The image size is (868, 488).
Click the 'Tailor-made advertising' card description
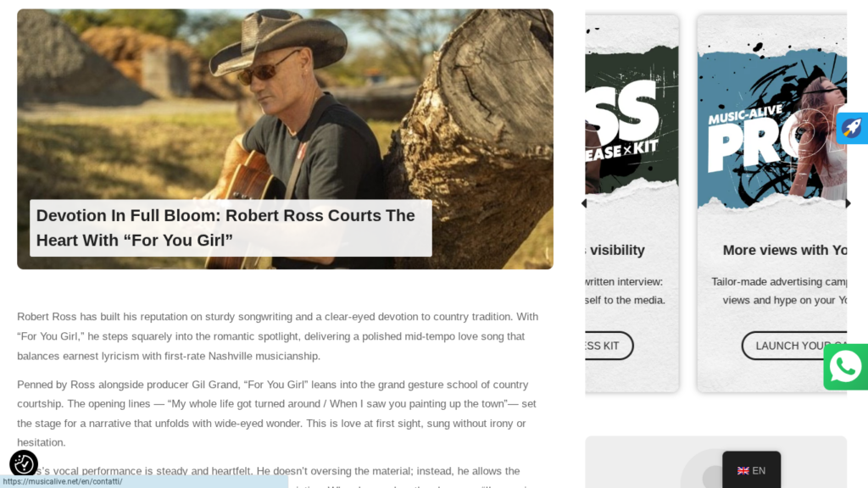(779, 291)
